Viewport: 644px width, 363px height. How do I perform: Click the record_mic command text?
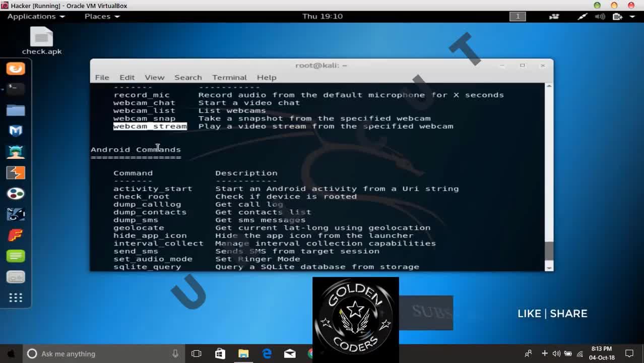[x=142, y=95]
